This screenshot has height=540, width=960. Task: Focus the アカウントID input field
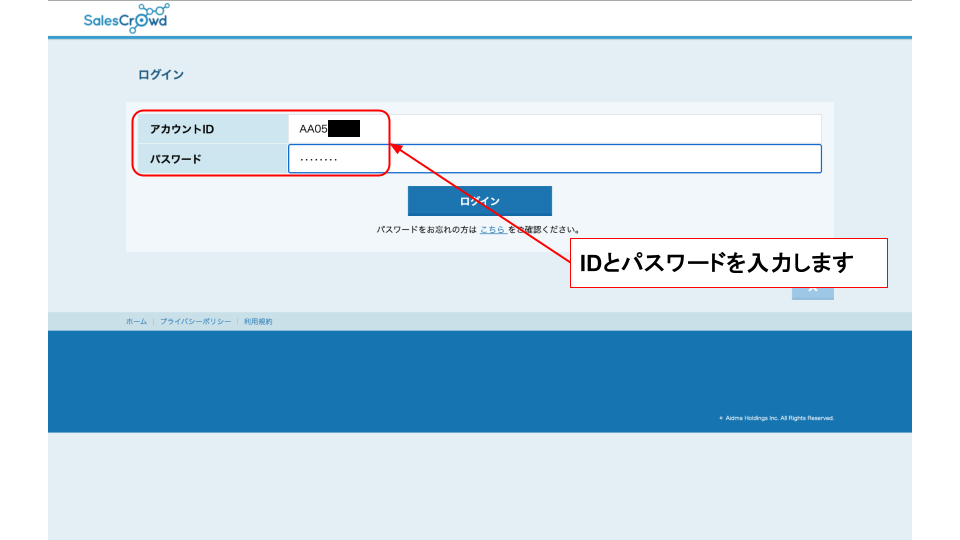coord(555,129)
